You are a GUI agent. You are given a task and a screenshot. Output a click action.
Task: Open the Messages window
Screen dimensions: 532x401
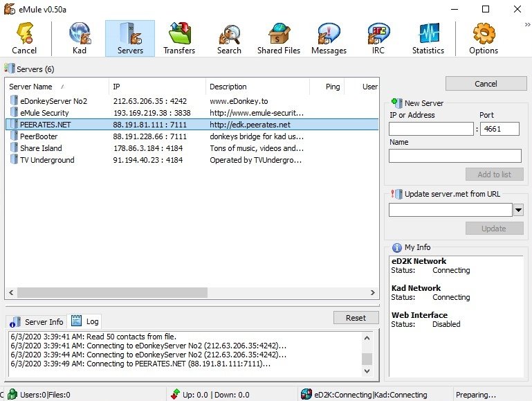coord(329,37)
